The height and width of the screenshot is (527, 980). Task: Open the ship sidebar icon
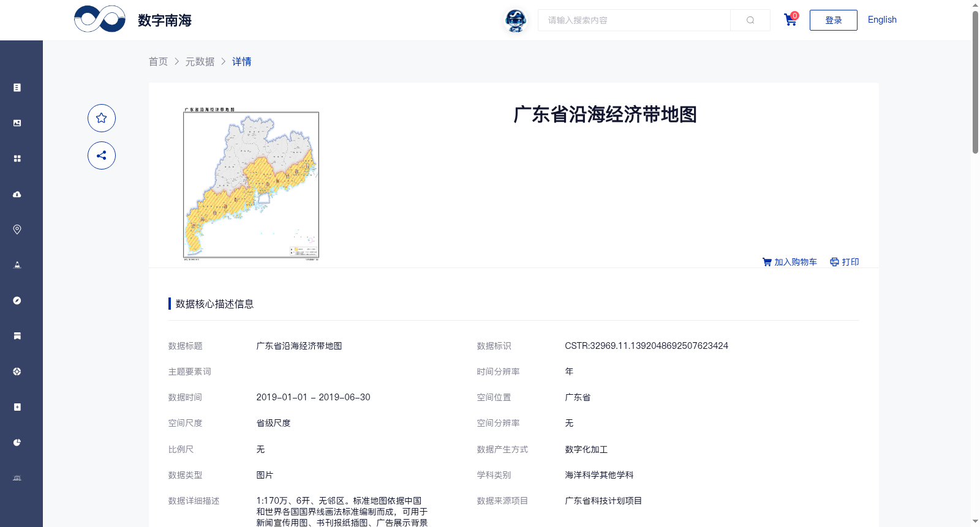17,265
